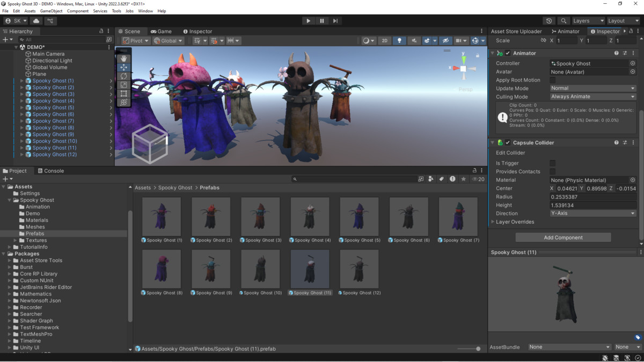Switch to the Console tab
This screenshot has width=644, height=362.
click(50, 171)
